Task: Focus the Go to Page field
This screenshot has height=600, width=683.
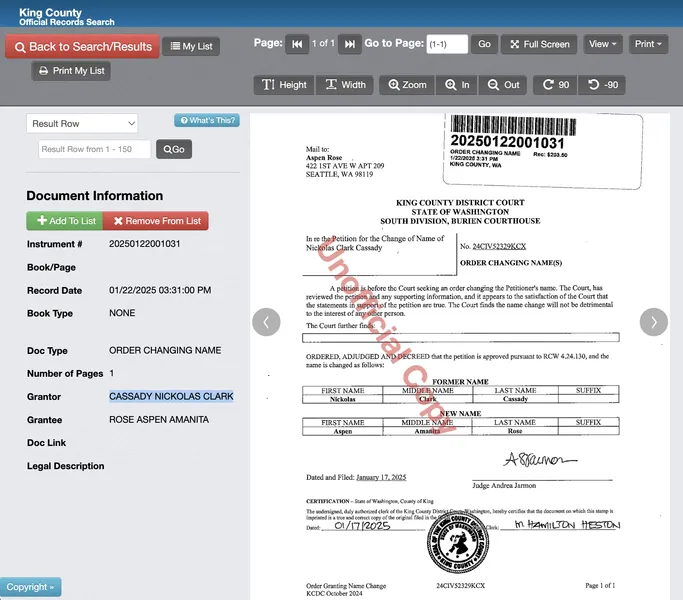Action: pos(447,44)
